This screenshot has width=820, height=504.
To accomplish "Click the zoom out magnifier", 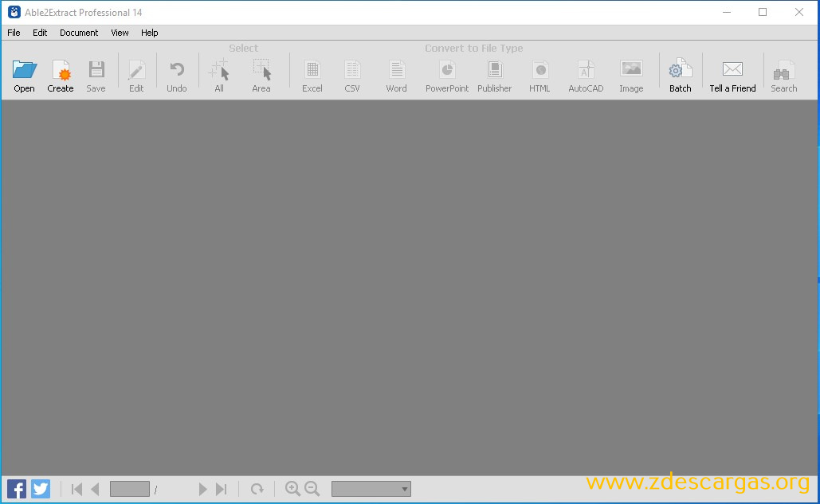I will (312, 488).
